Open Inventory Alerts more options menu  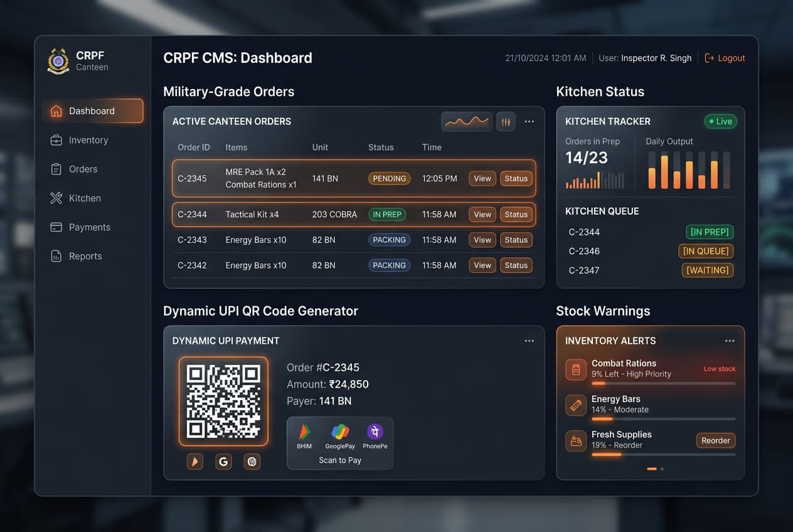click(730, 341)
